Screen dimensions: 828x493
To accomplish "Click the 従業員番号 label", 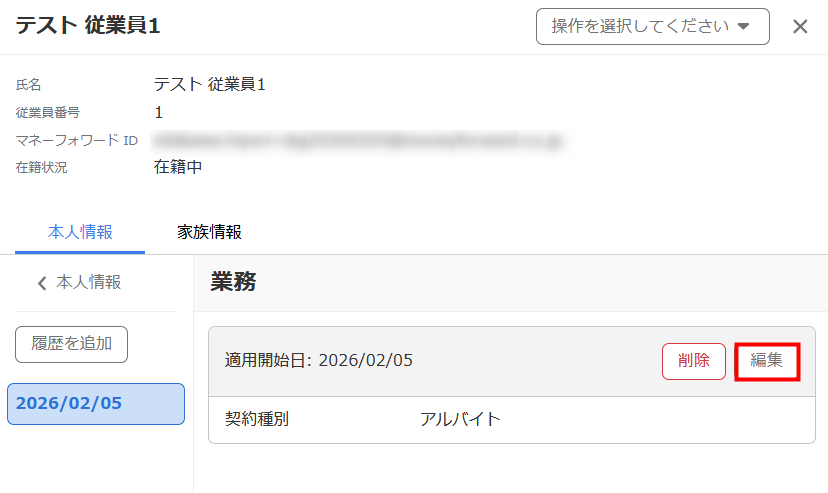I will (x=48, y=112).
